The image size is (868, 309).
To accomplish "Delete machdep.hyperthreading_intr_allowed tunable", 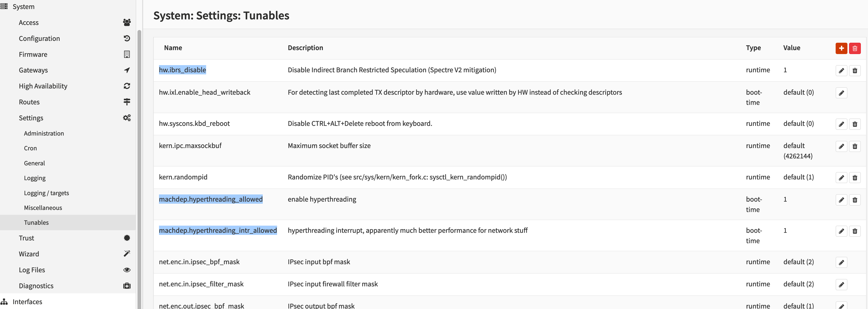I will (855, 231).
